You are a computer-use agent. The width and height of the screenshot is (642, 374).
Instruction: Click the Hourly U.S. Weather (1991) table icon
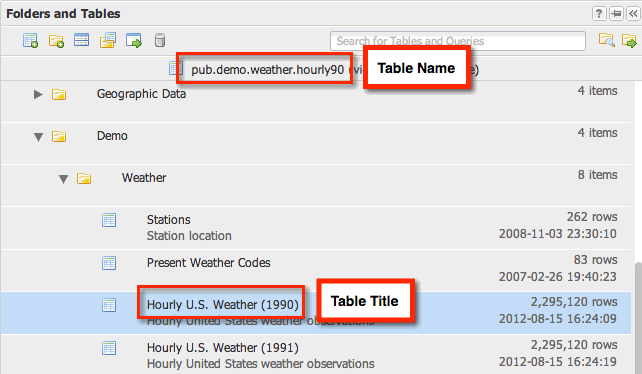point(109,348)
